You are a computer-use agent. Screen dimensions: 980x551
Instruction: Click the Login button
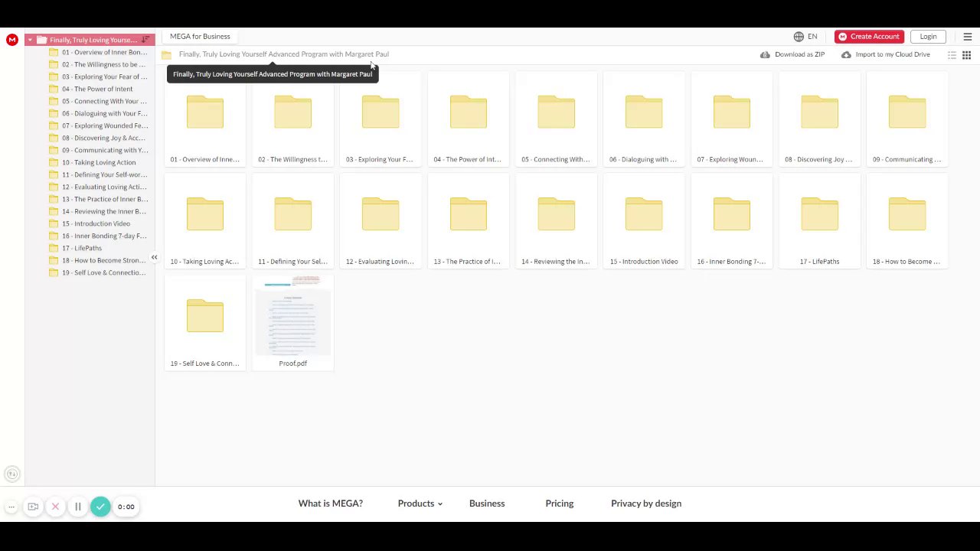tap(928, 37)
